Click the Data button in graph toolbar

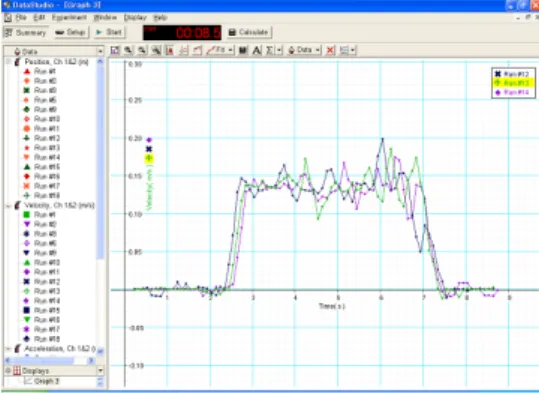pos(300,50)
